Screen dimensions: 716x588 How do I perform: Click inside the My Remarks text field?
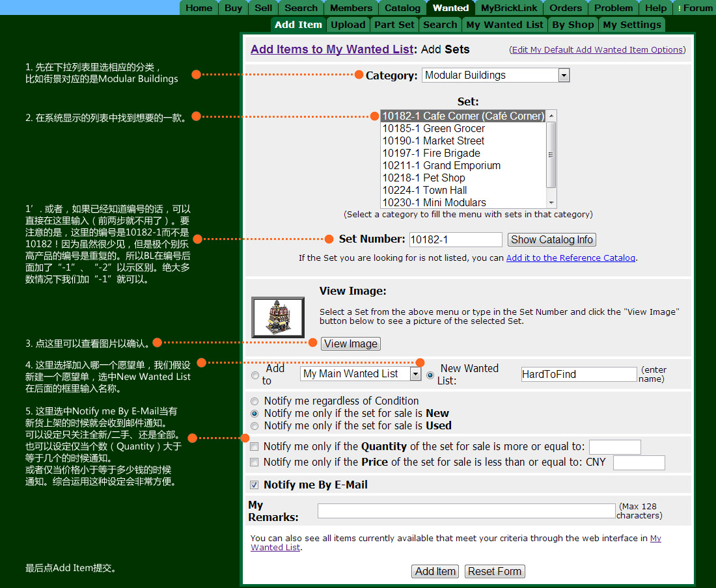pyautogui.click(x=465, y=511)
